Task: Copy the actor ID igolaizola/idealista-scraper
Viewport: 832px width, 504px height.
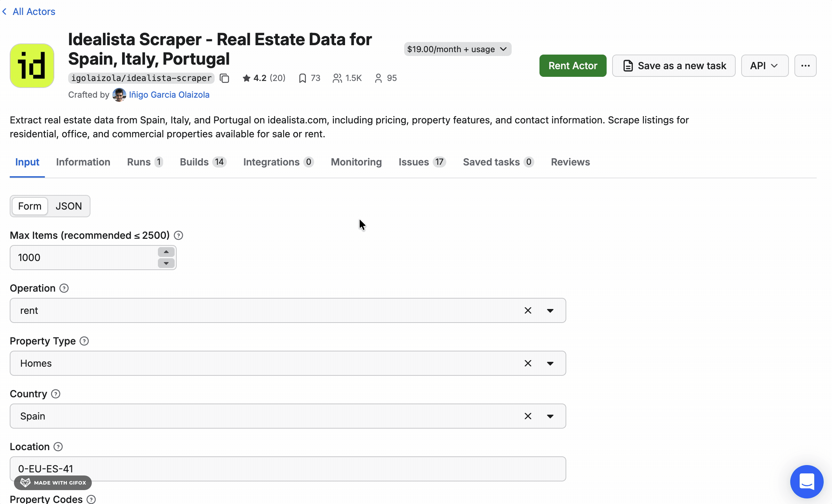Action: click(x=224, y=78)
